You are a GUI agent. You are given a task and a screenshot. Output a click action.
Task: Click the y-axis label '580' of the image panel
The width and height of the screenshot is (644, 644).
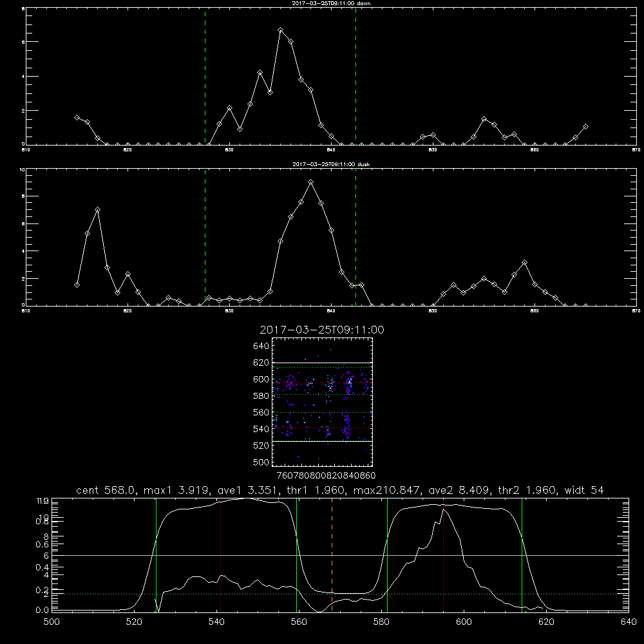pos(261,396)
